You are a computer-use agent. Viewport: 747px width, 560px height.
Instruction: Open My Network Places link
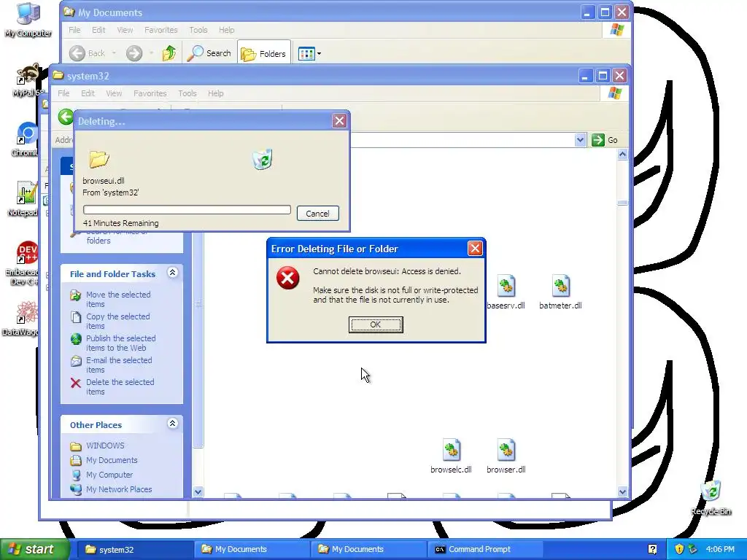pos(119,489)
